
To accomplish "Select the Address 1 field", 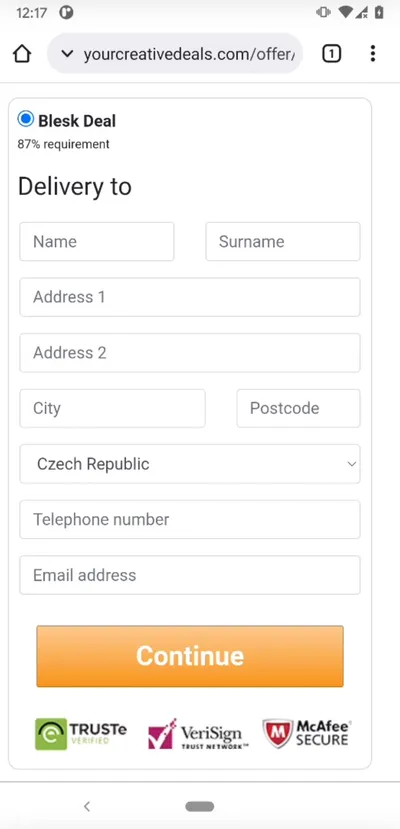I will pyautogui.click(x=190, y=297).
